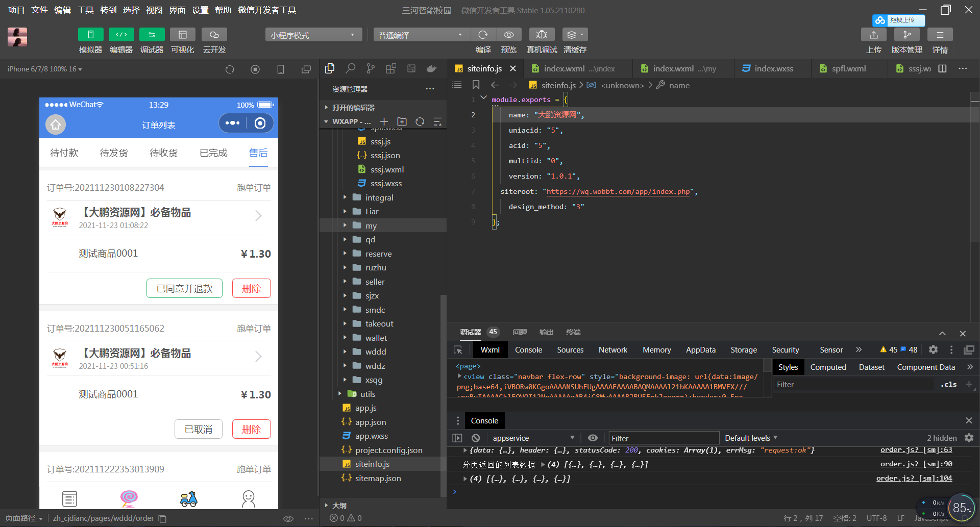The width and height of the screenshot is (980, 527).
Task: Open the Settings menu in the menu bar
Action: coord(200,10)
